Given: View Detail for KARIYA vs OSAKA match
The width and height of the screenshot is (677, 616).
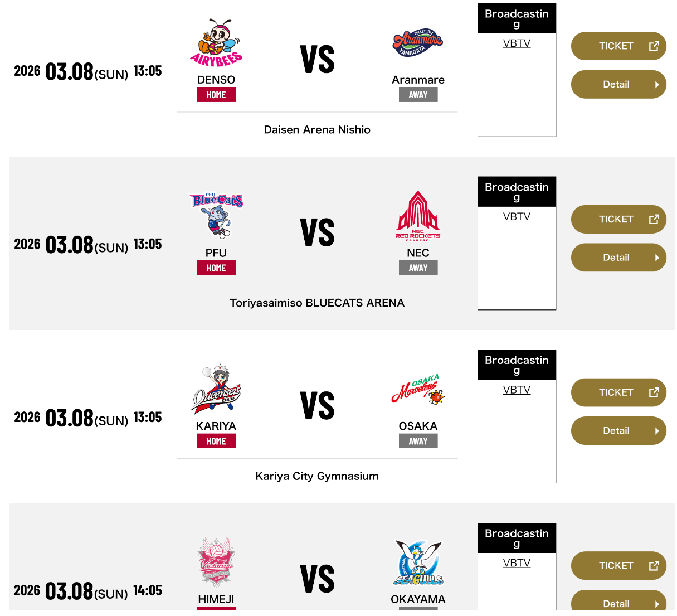Looking at the screenshot, I should pos(618,431).
